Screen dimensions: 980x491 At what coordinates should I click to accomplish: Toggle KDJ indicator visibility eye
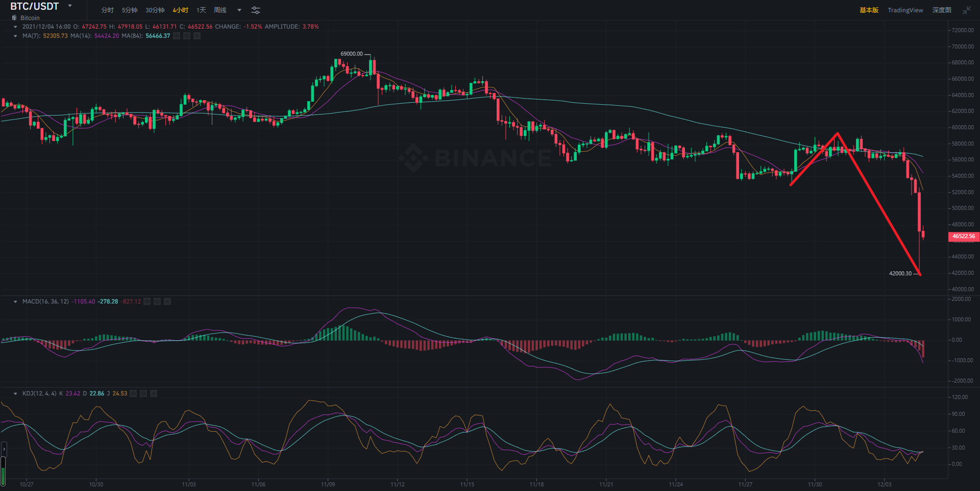pos(133,393)
